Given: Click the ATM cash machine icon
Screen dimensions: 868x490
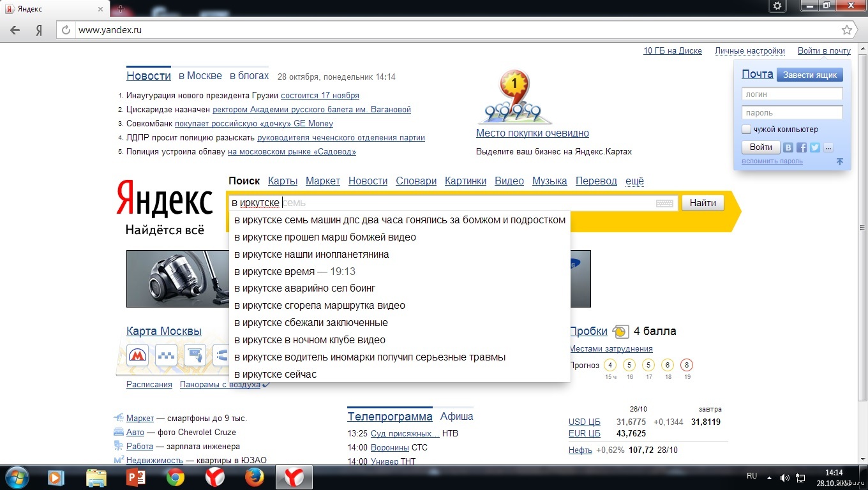Looking at the screenshot, I should 194,355.
